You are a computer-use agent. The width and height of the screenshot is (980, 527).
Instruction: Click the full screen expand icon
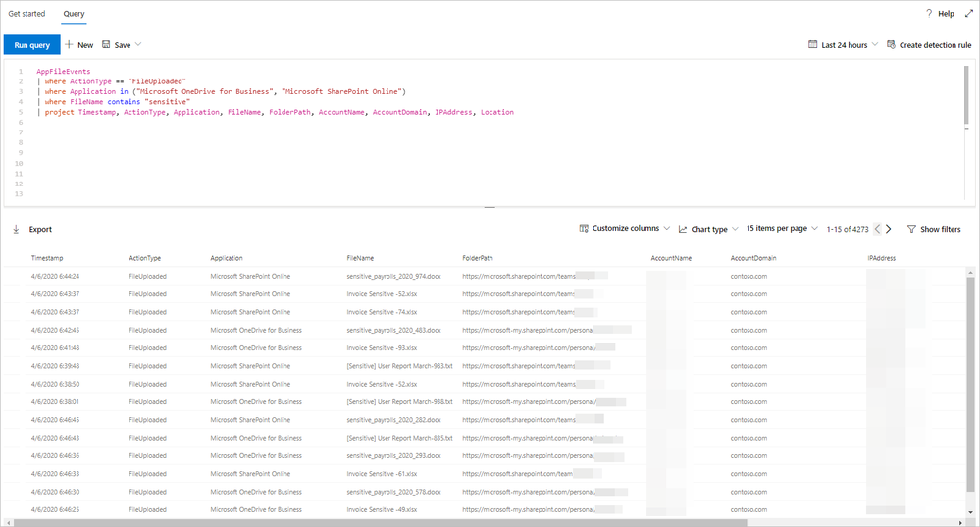[x=969, y=13]
